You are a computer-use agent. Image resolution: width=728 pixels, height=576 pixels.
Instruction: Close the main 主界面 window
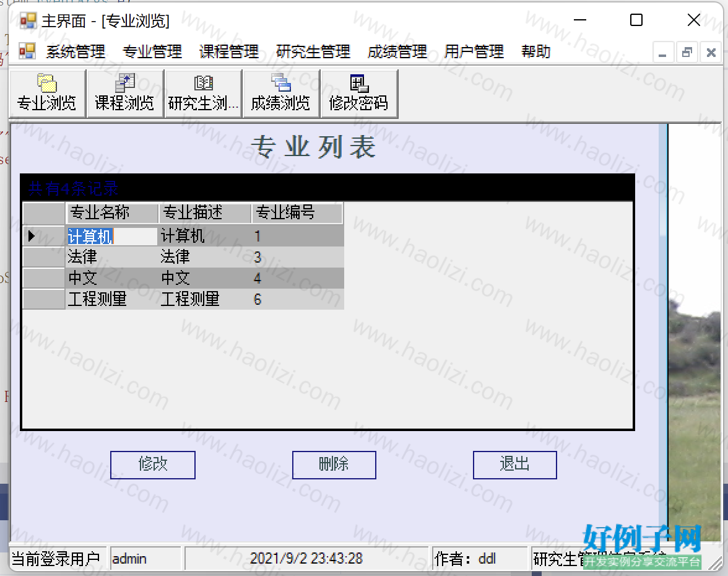(x=693, y=20)
